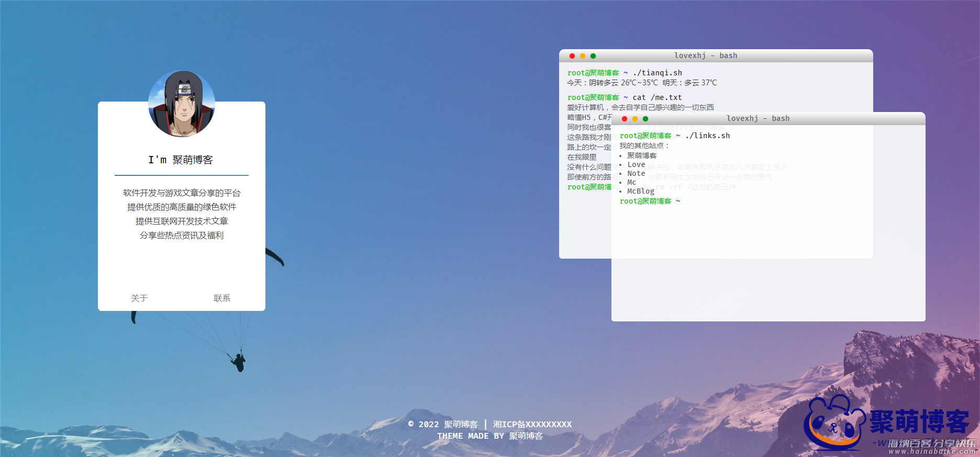Open the Mc site link
This screenshot has height=457, width=980.
631,182
